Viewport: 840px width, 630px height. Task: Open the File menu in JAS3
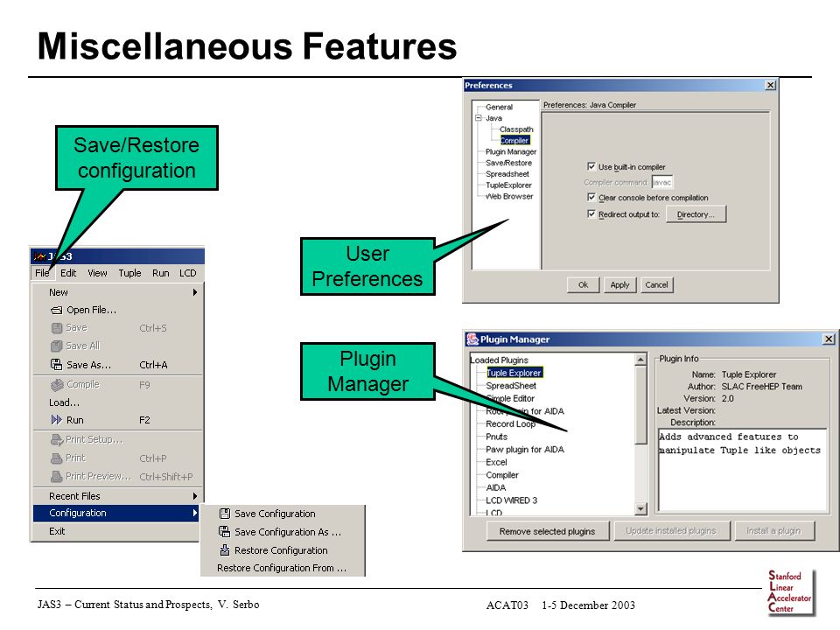42,273
